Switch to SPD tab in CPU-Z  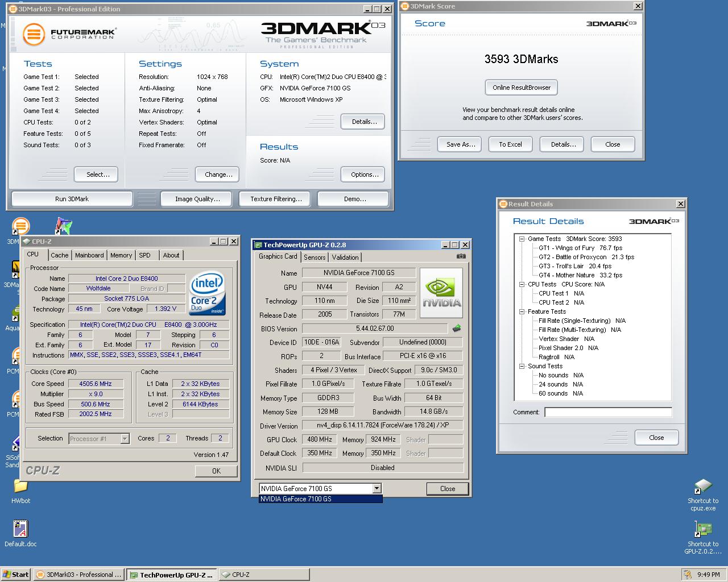[x=145, y=255]
